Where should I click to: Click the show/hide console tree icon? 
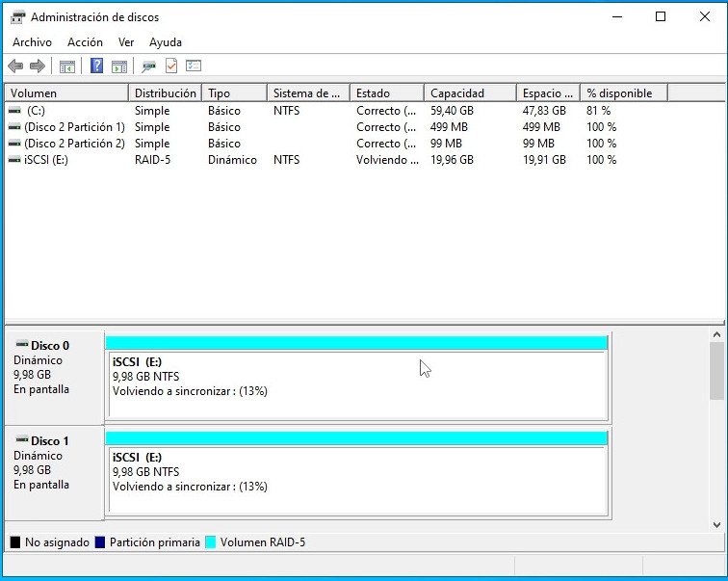point(67,66)
